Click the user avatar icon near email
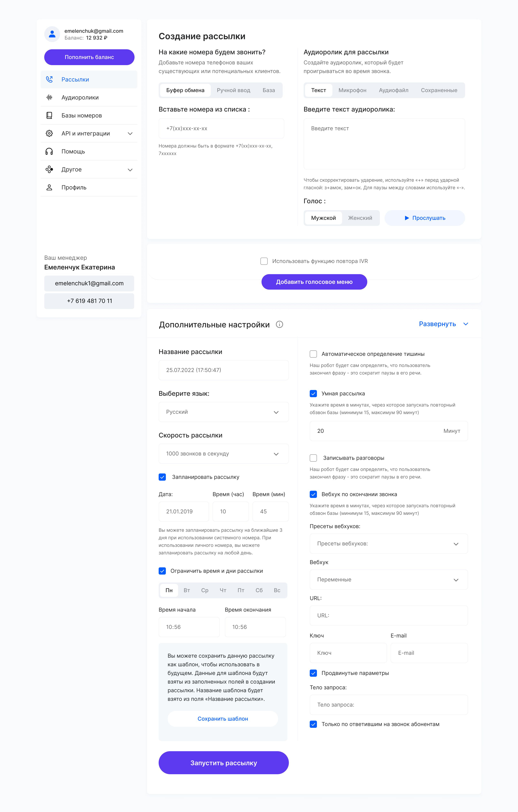 (52, 34)
